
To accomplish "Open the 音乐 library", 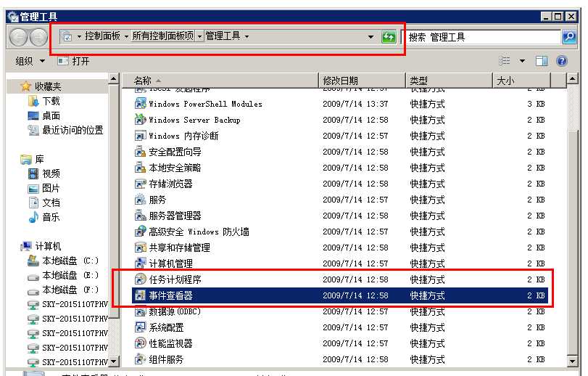I will coord(44,217).
